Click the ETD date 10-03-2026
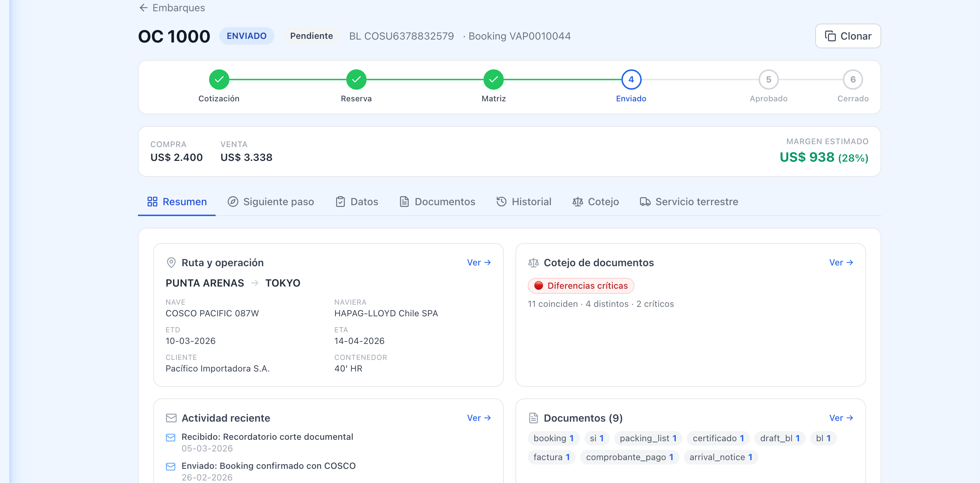980x483 pixels. (x=190, y=341)
